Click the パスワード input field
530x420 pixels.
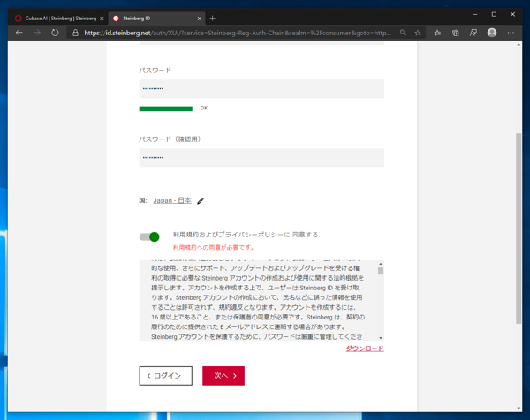(261, 89)
